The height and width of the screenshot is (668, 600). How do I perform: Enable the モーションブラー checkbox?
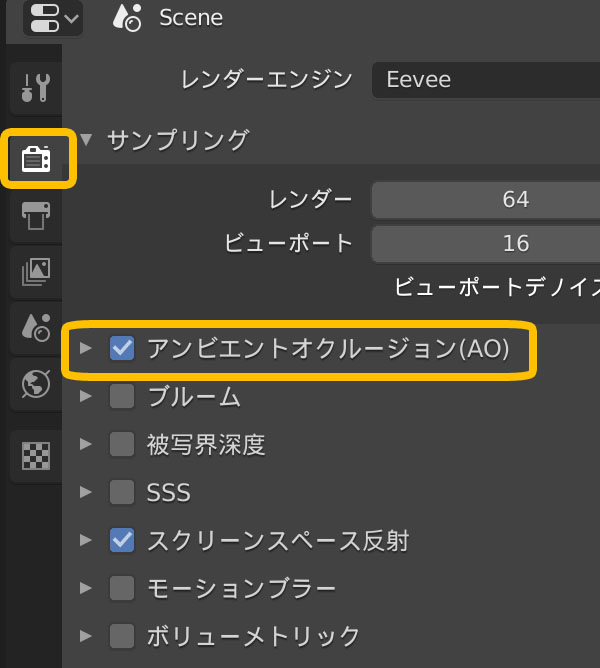pos(122,588)
